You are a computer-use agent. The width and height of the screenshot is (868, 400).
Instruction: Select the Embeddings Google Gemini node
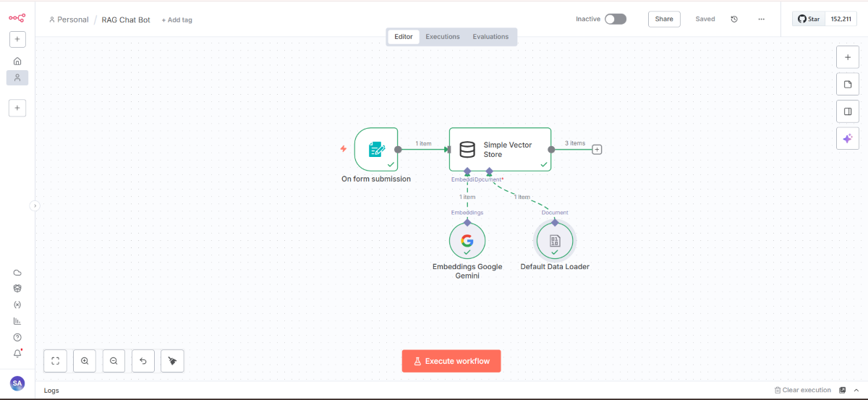click(x=467, y=241)
